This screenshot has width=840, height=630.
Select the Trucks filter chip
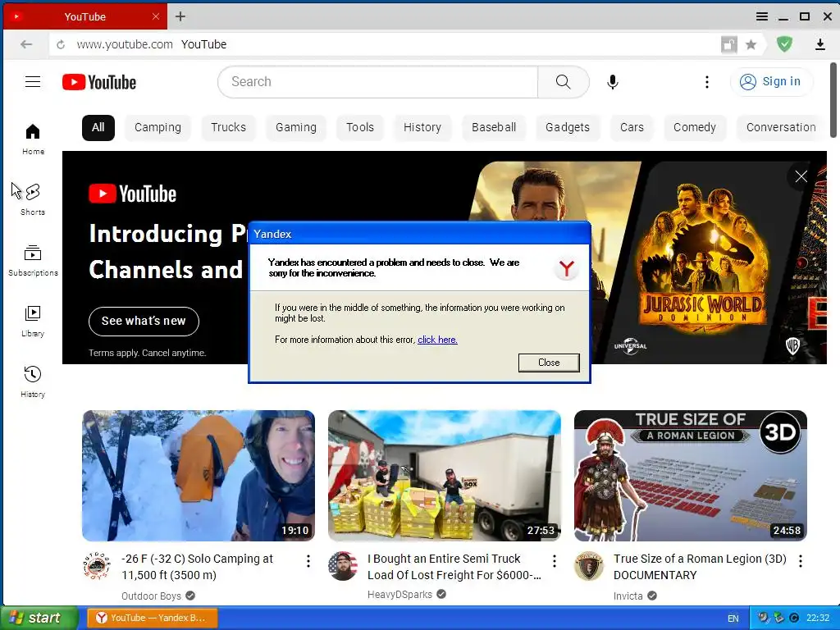228,127
